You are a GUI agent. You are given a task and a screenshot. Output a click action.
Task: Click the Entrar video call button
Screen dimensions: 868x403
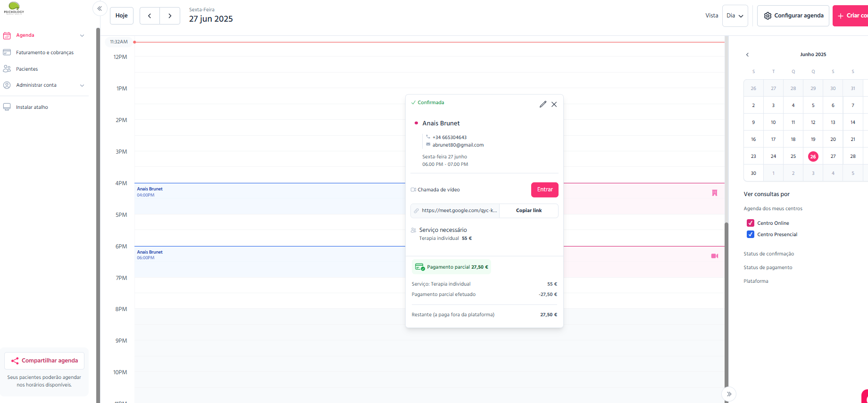(545, 190)
